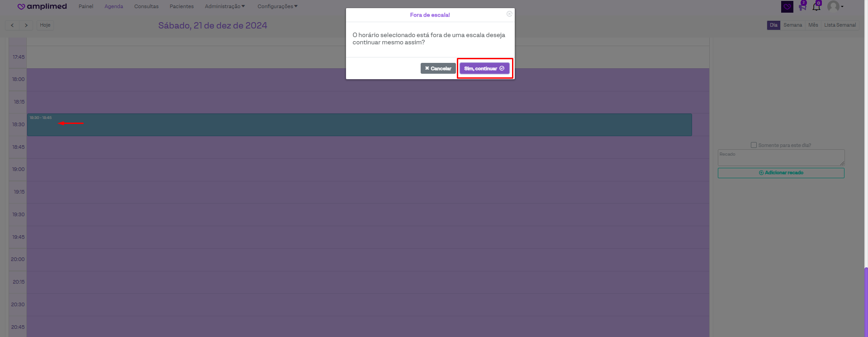Open the Pacientes menu

pos(181,6)
